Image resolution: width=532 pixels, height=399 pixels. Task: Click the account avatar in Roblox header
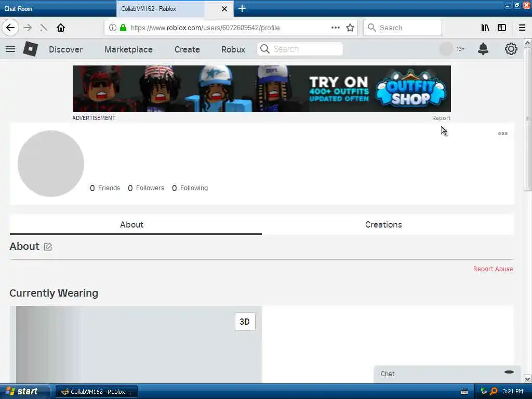pyautogui.click(x=446, y=49)
